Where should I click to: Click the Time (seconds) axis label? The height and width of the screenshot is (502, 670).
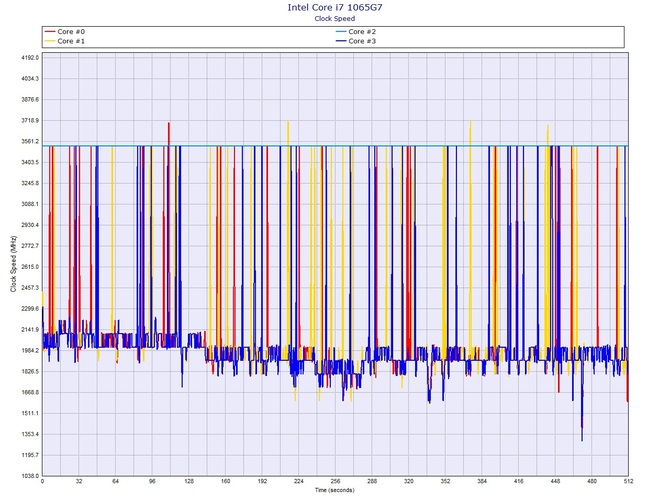click(335, 490)
